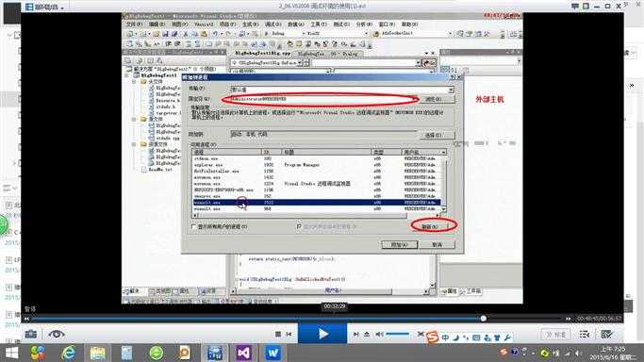Check 显示所有用户的进程 checkbox
The image size is (644, 362).
click(x=194, y=226)
